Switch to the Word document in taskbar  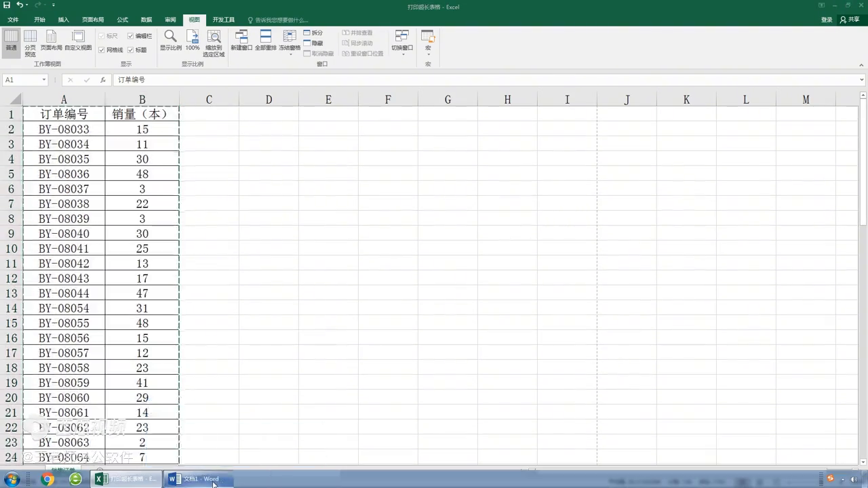(199, 479)
